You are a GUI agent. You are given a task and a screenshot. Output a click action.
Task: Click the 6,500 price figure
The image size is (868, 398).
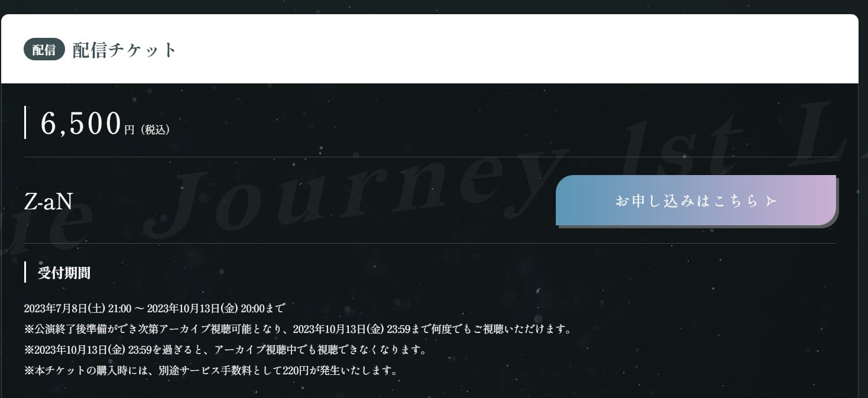click(81, 123)
